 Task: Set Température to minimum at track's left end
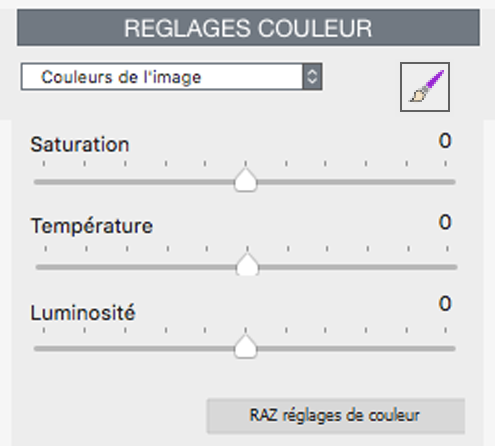(38, 267)
